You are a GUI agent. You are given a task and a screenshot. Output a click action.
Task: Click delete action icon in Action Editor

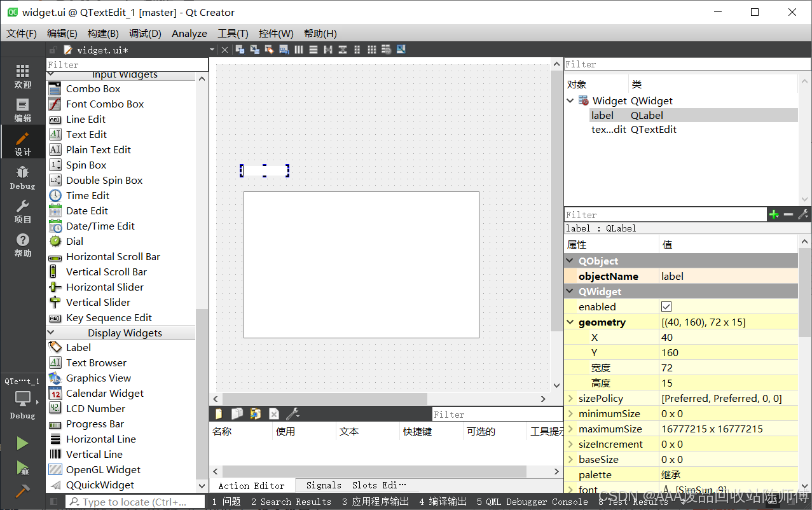point(274,414)
